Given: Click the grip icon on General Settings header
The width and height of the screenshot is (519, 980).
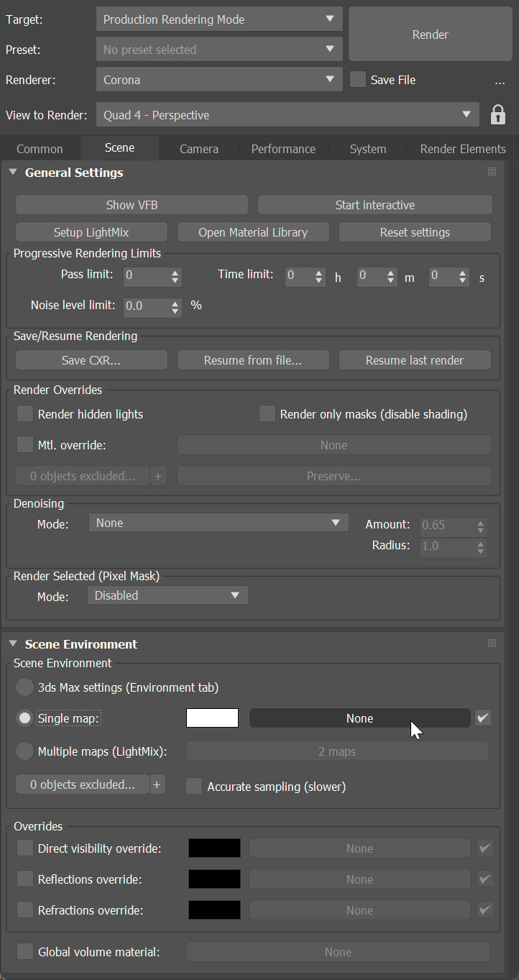Looking at the screenshot, I should point(492,172).
